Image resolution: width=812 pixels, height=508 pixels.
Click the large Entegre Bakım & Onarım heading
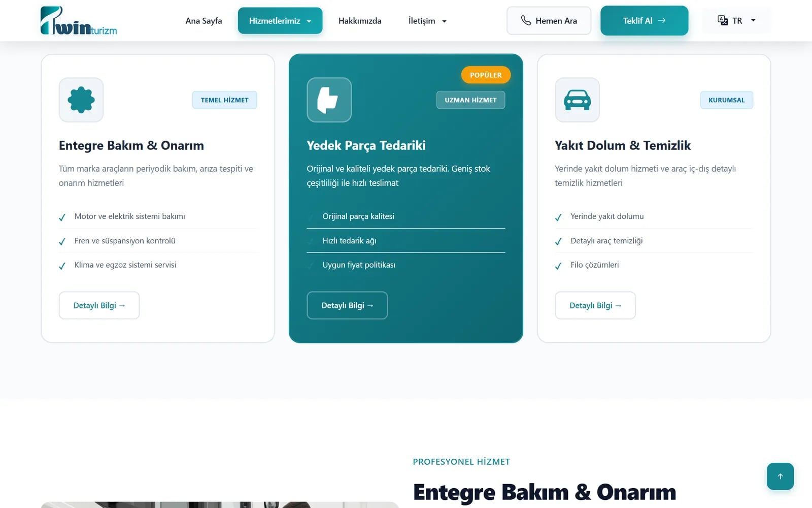pos(545,492)
